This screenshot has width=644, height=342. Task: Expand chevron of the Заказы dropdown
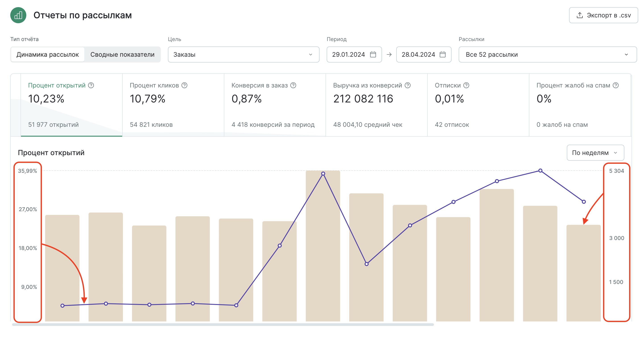pyautogui.click(x=310, y=54)
